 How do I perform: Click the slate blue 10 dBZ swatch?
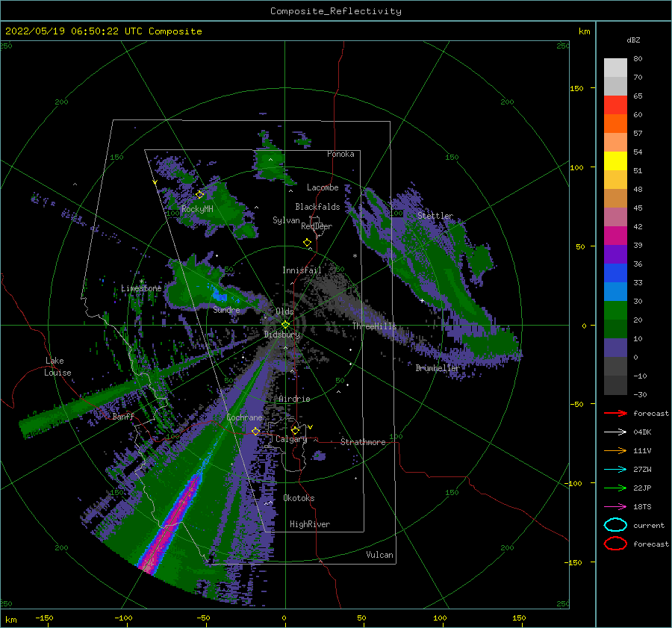tap(615, 348)
